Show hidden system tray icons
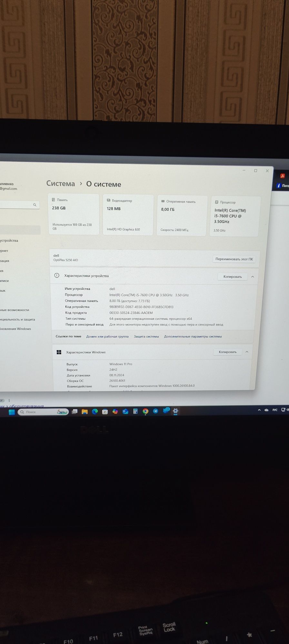The height and width of the screenshot is (644, 289). pyautogui.click(x=259, y=410)
